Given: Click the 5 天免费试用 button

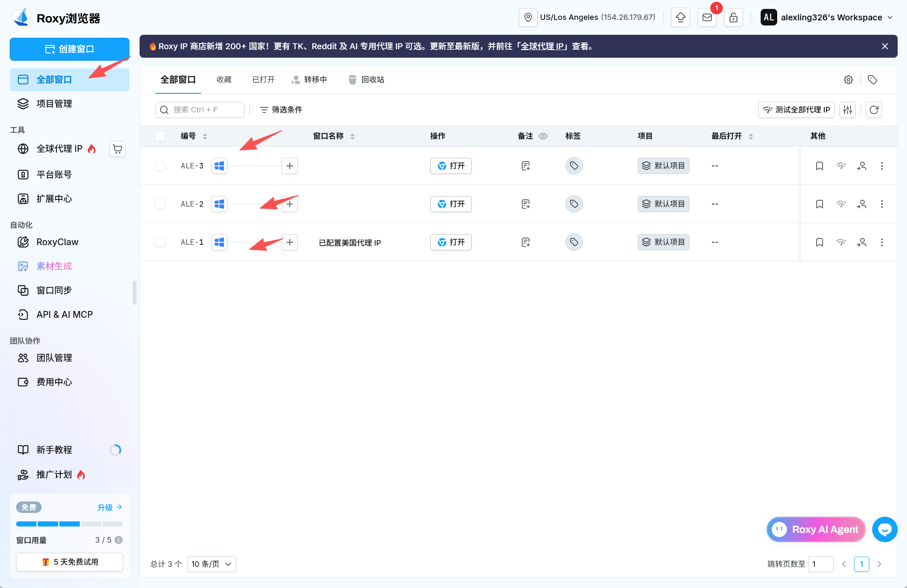Looking at the screenshot, I should coord(70,562).
